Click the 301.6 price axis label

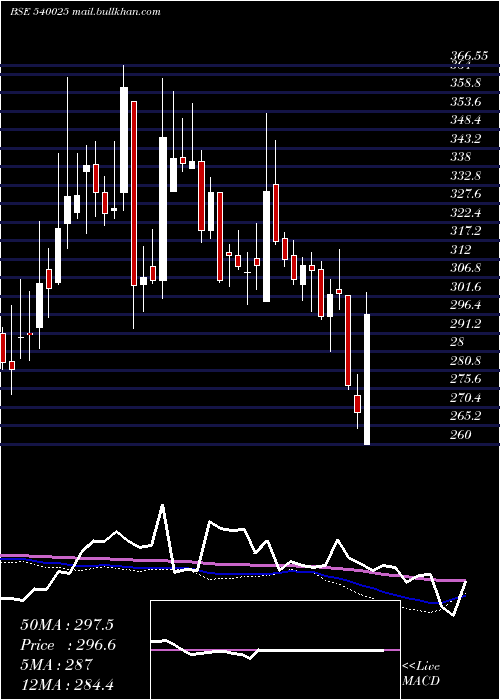465,287
